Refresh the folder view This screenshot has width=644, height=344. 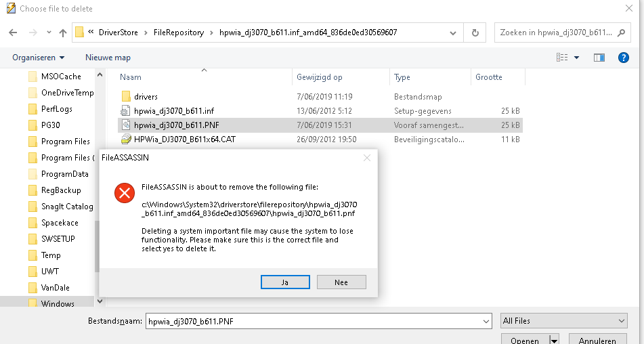click(x=475, y=33)
